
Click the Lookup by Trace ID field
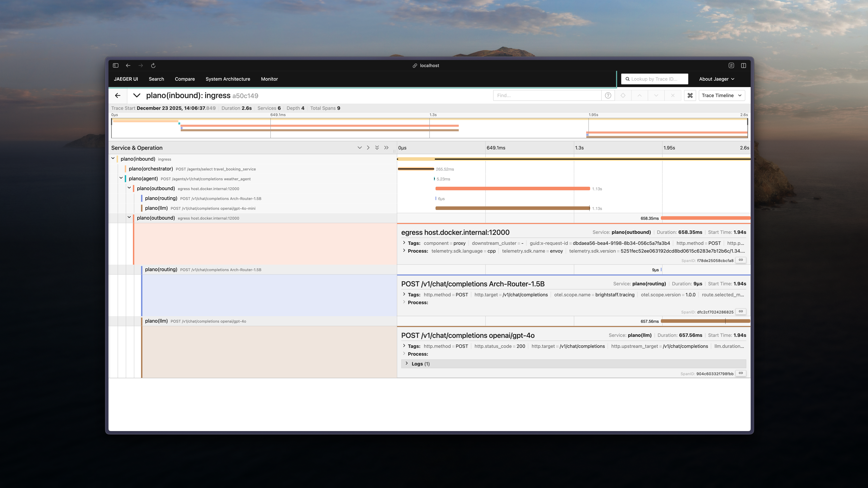coord(654,79)
